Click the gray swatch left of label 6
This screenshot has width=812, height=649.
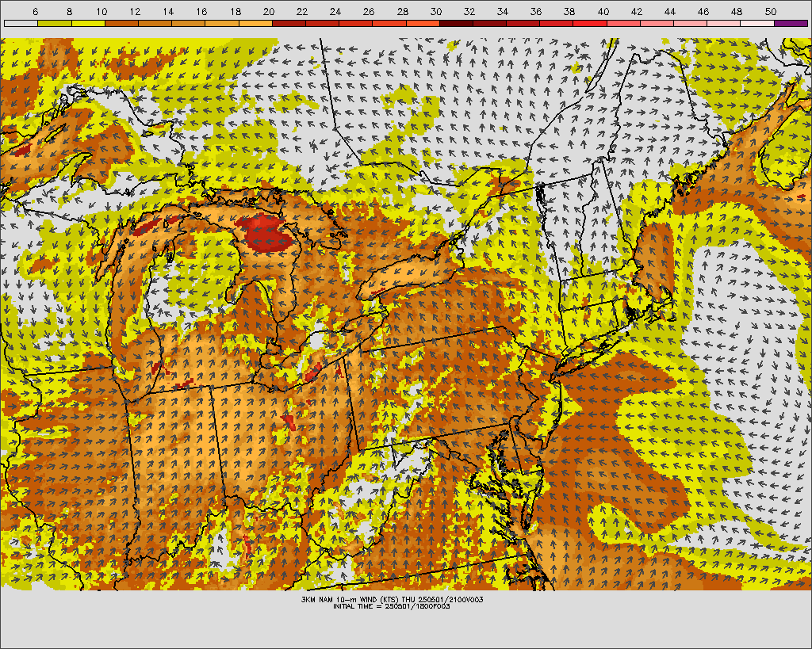[x=21, y=23]
